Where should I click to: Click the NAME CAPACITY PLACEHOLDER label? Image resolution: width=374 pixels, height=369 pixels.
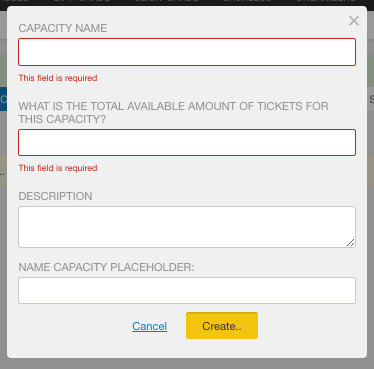[x=106, y=267]
